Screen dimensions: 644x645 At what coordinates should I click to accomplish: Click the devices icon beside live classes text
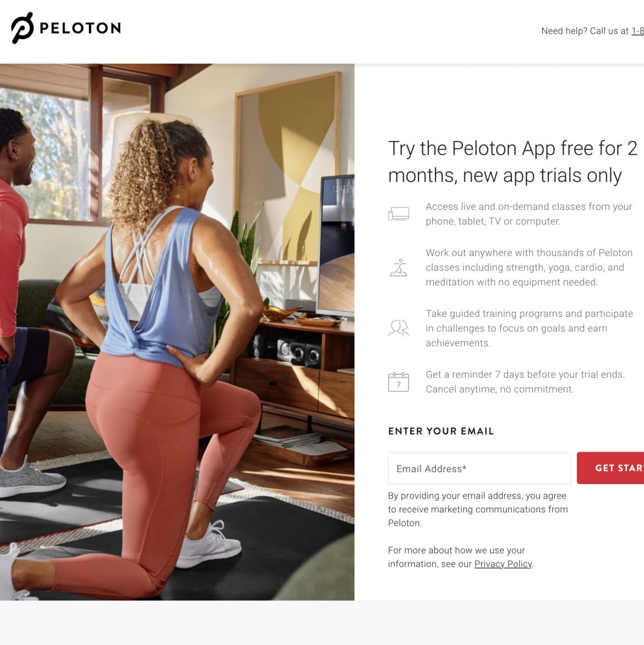tap(399, 214)
